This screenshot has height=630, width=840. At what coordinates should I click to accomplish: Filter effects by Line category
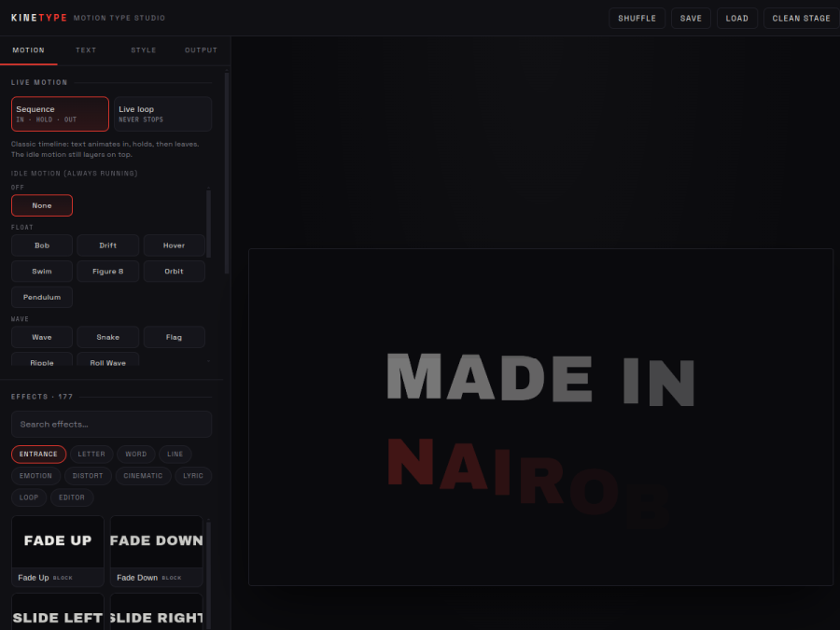[x=175, y=455]
